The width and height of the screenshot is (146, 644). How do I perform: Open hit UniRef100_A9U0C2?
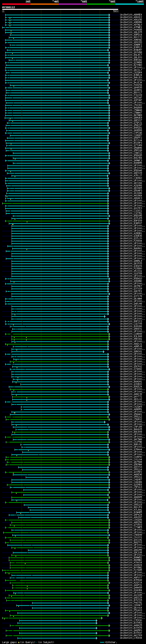click(131, 17)
